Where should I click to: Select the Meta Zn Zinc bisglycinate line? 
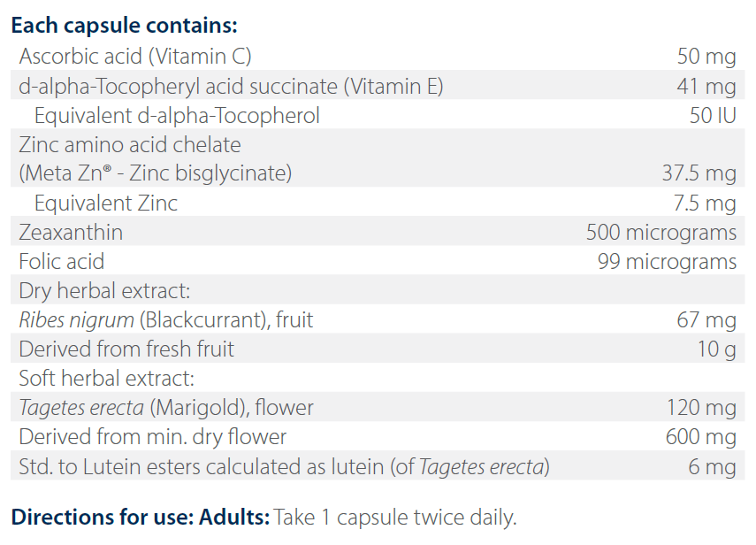click(x=156, y=173)
